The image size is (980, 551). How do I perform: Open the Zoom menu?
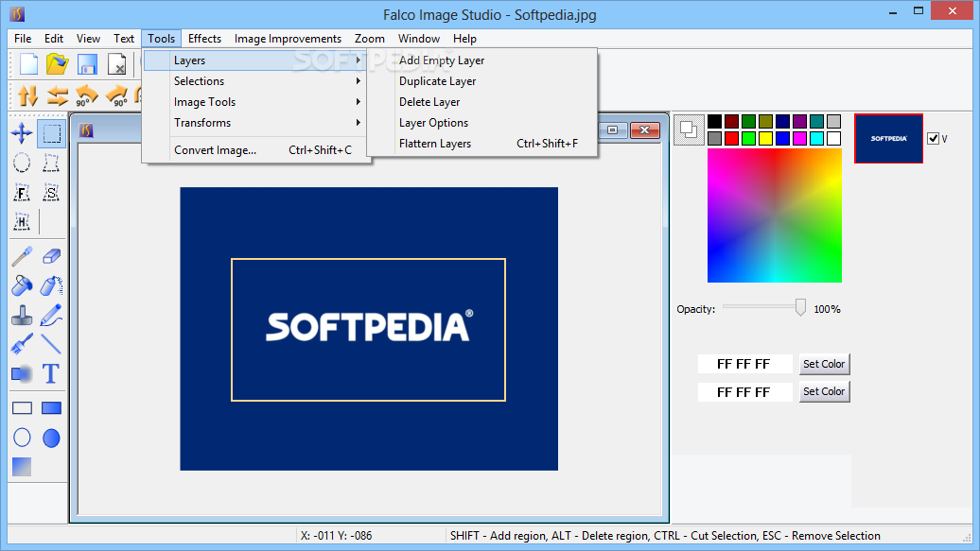(369, 39)
